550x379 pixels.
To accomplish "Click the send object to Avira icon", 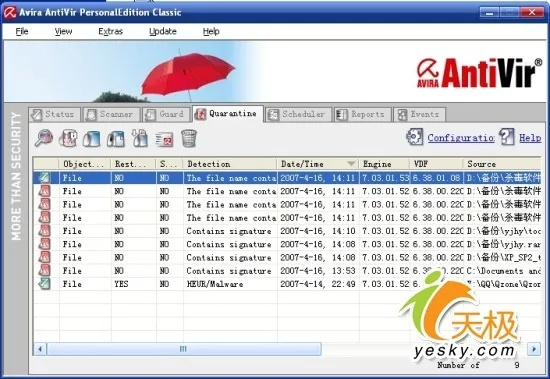I will tap(164, 139).
